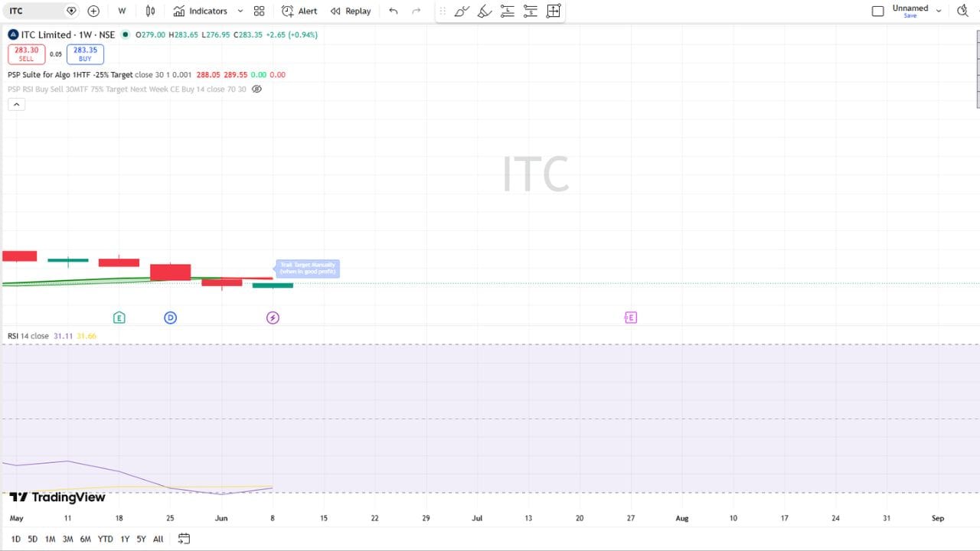Open the blue D dividend marker
The width and height of the screenshot is (980, 551).
tap(171, 318)
